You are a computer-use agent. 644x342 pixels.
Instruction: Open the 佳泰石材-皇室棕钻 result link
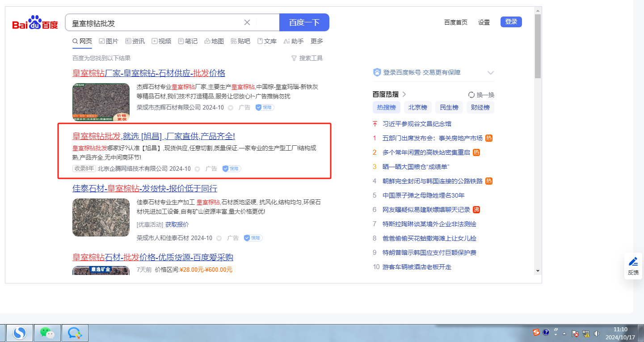[145, 188]
